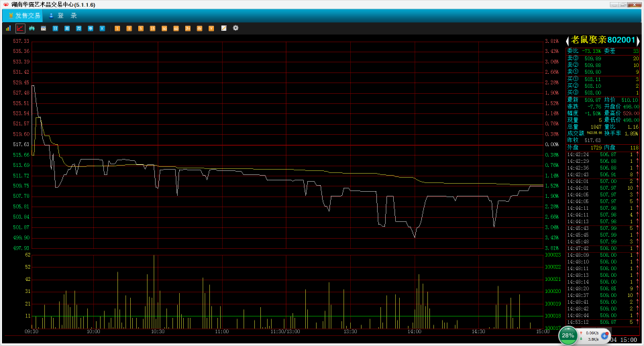The width and height of the screenshot is (644, 346).
Task: Open the drawing pencil tool icon
Action: coord(224,28)
